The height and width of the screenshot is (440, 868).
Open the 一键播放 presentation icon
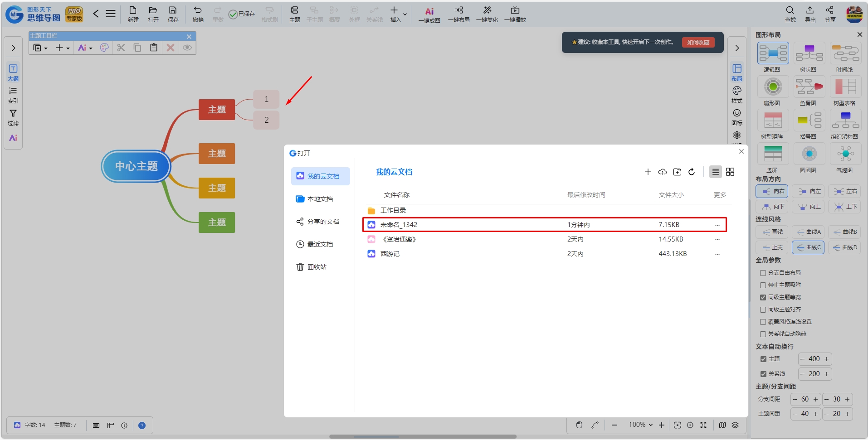(515, 14)
